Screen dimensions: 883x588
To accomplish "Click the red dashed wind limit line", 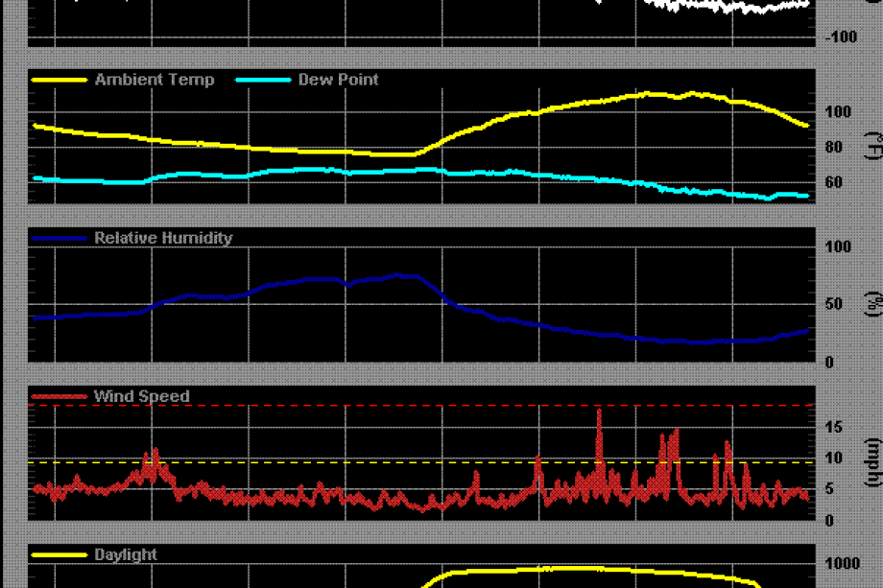I will (x=421, y=405).
